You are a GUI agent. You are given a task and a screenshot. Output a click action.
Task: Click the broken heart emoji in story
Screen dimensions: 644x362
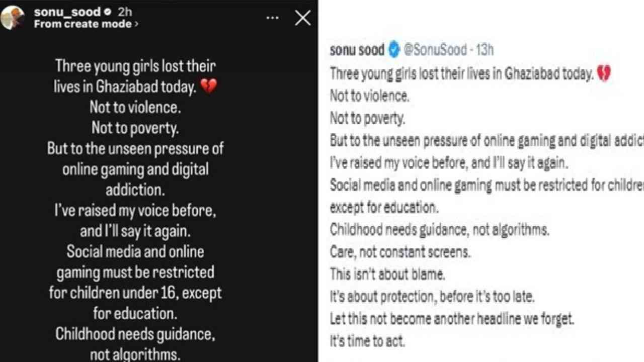tap(209, 86)
